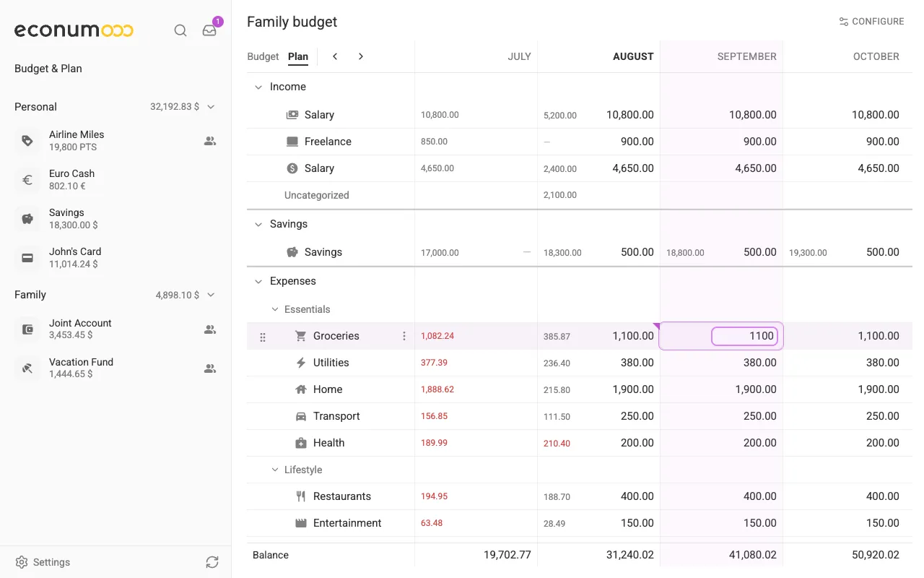Click the sync refresh icon at bottom
The width and height of the screenshot is (924, 578).
212,562
